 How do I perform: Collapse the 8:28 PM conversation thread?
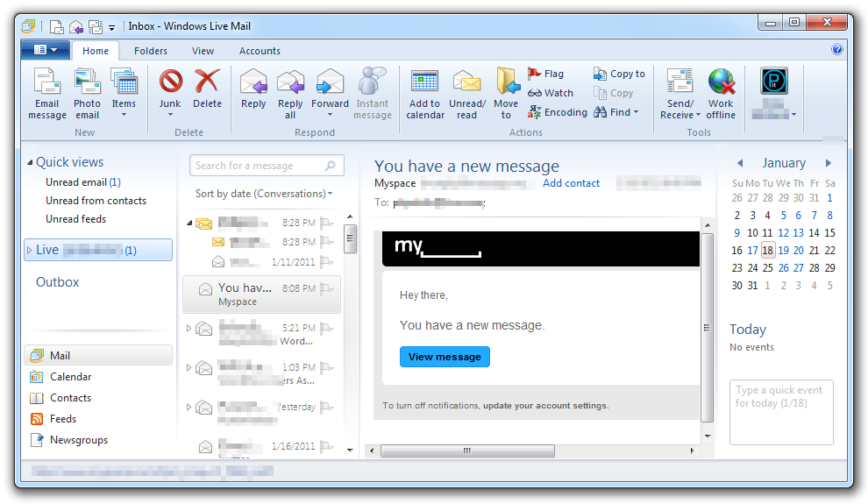189,223
